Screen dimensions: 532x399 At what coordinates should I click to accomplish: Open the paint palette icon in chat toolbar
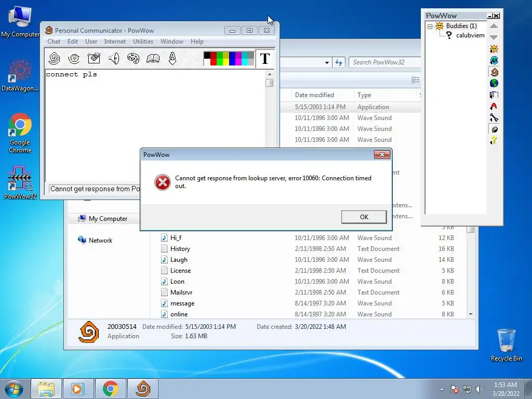pyautogui.click(x=133, y=58)
